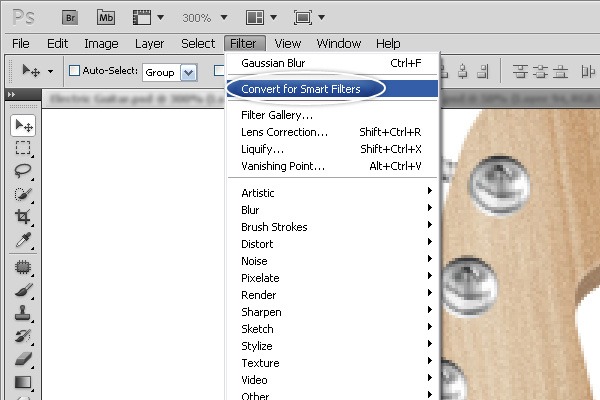The width and height of the screenshot is (600, 400).
Task: Expand the collapsed toolbox with double arrows
Action: pos(11,94)
